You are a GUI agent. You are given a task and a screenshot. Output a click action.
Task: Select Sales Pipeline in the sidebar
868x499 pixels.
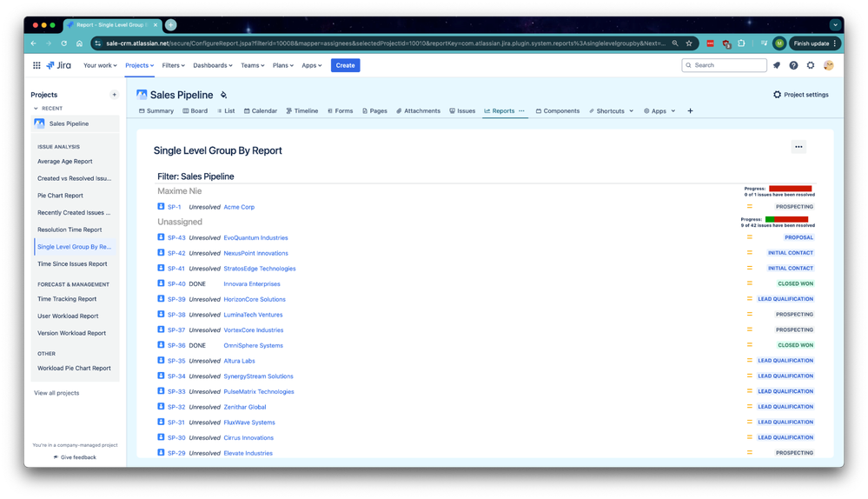click(76, 123)
